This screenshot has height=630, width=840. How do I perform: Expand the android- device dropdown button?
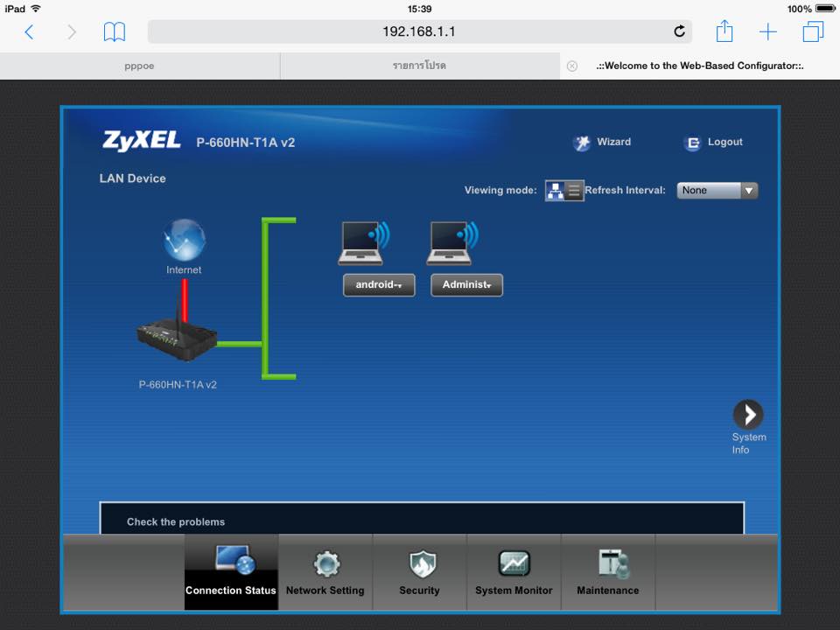click(x=379, y=285)
